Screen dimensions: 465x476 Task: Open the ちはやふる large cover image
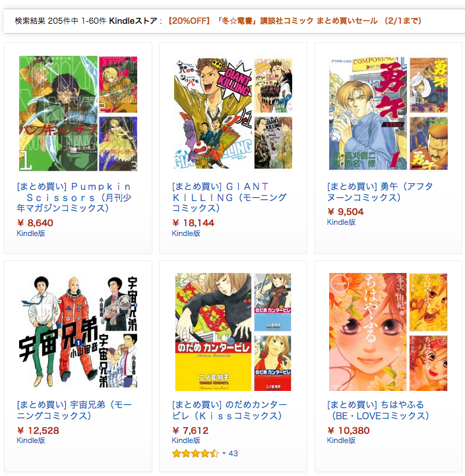pyautogui.click(x=368, y=332)
